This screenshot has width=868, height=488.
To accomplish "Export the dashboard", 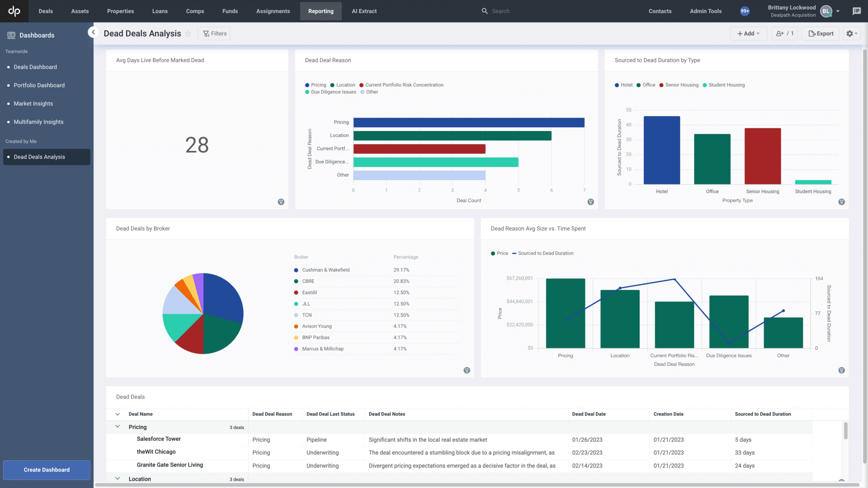I will pos(820,33).
